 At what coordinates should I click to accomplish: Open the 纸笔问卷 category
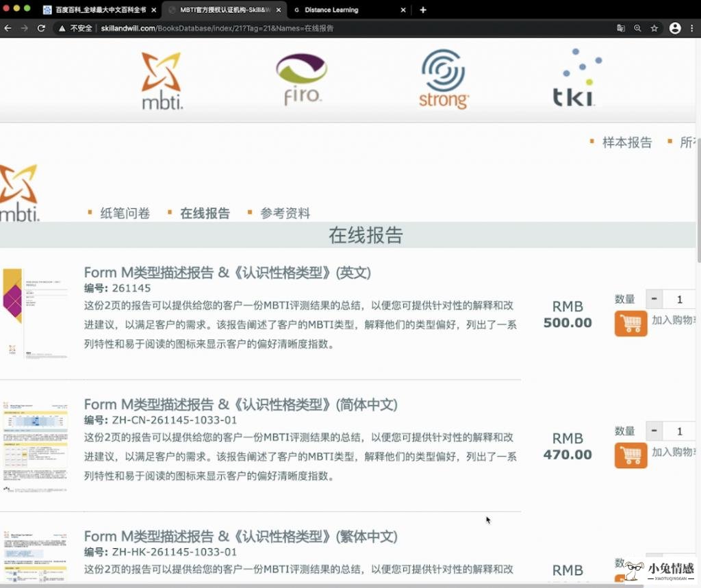coord(125,214)
